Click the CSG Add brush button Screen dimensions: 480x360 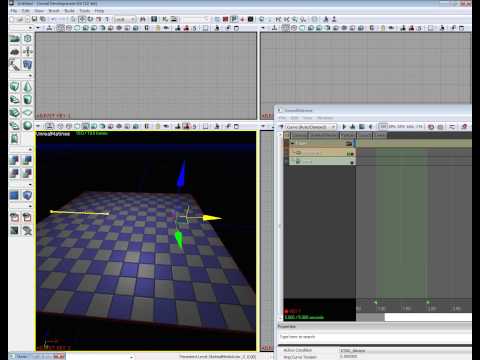14,160
